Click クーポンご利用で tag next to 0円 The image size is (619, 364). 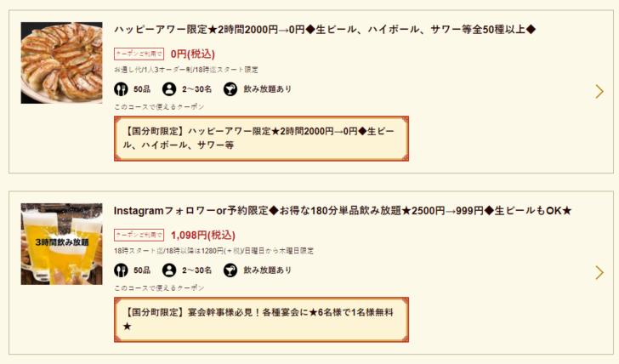tap(139, 54)
